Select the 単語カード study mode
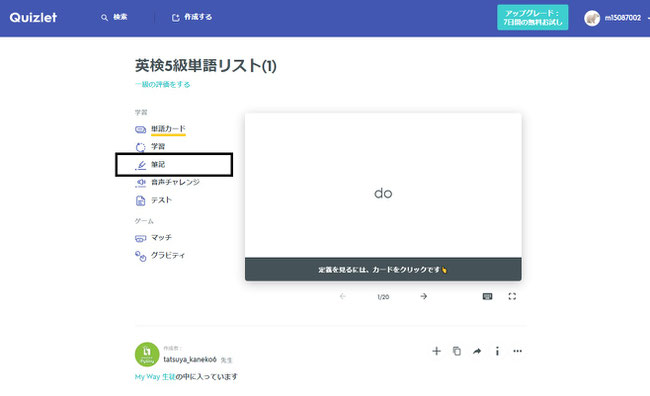 coord(168,129)
